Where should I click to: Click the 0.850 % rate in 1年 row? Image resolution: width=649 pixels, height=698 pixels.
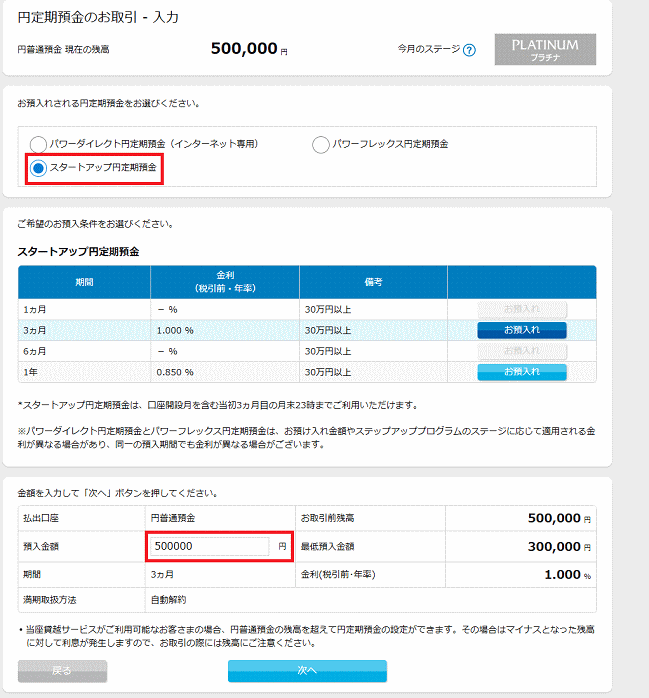click(x=175, y=372)
